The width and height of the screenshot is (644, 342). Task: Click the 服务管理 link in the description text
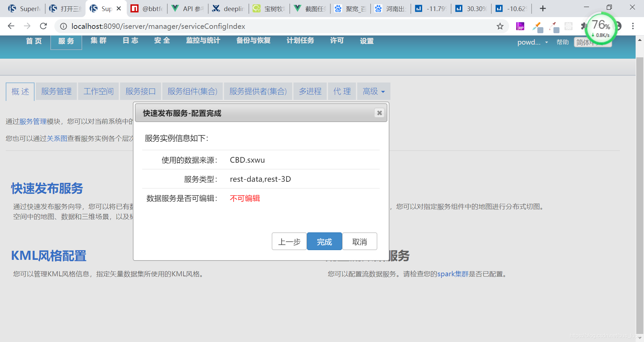pyautogui.click(x=33, y=121)
